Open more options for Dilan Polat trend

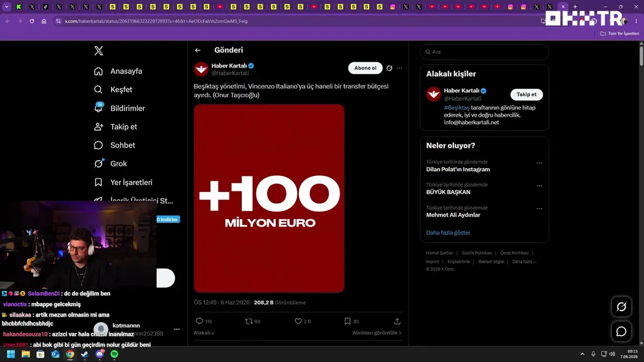pos(539,163)
